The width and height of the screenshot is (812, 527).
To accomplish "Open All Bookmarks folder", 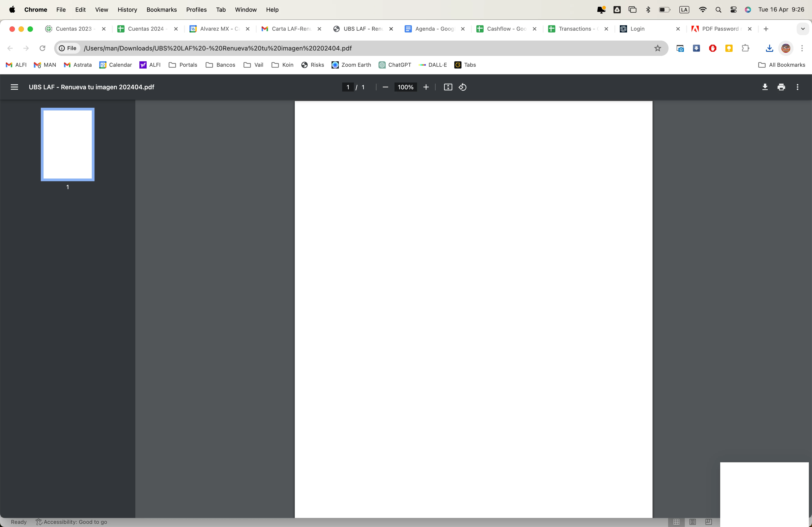I will click(782, 65).
